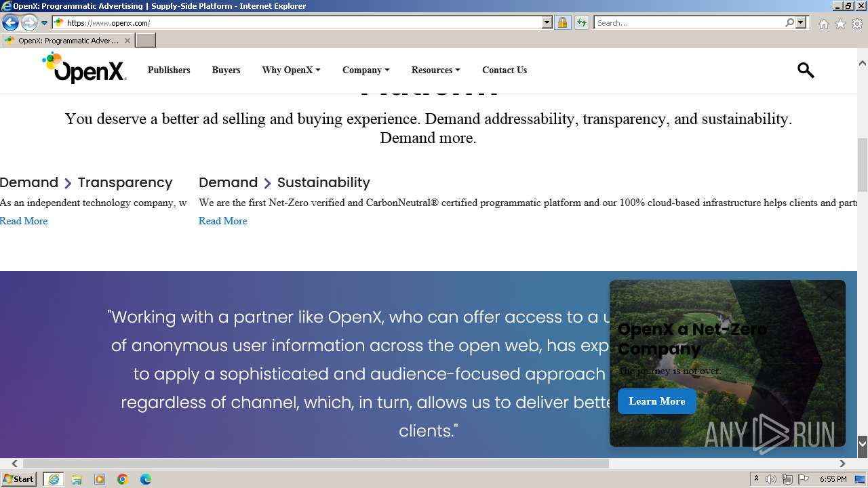Show hidden system tray icons
Viewport: 868px width, 488px height.
coord(757,479)
